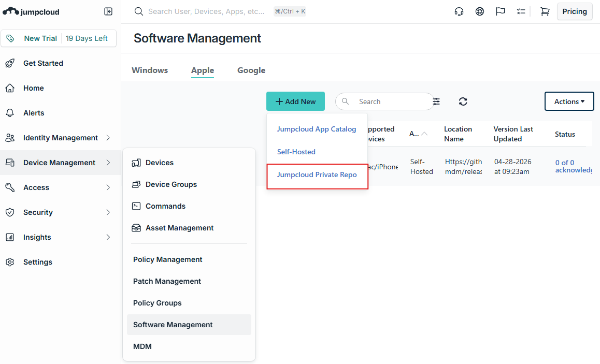Screen dimensions: 600x364
Task: Open the shopping cart icon
Action: [x=545, y=11]
